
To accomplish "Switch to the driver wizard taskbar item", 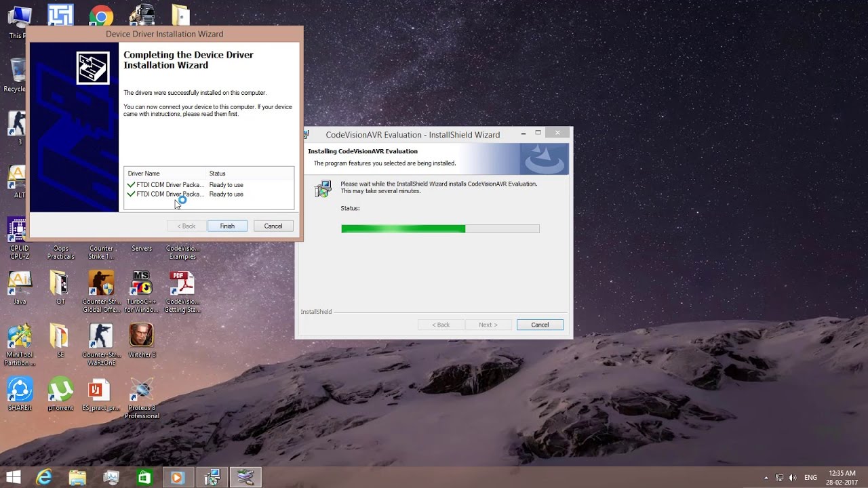I will pos(245,477).
